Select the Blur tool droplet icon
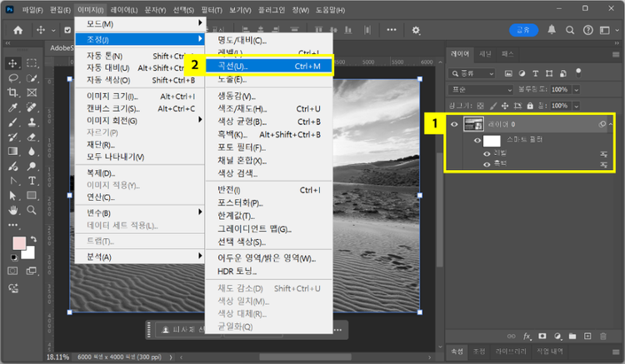625x364 pixels. click(x=32, y=152)
